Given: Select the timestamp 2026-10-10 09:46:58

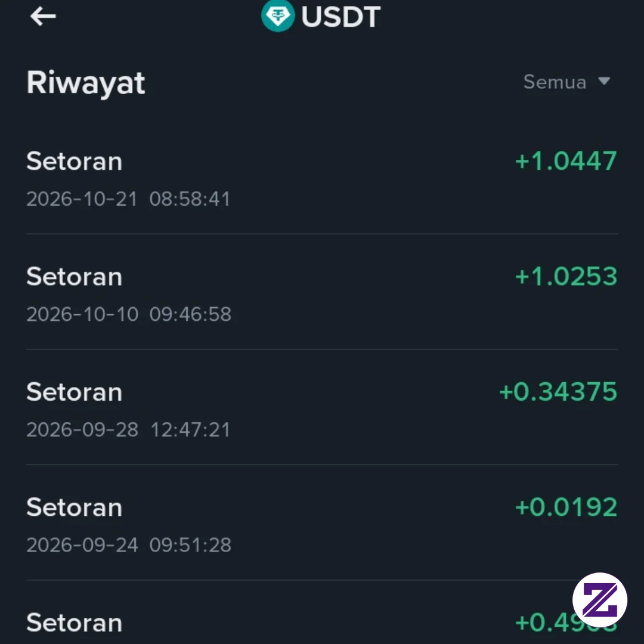Looking at the screenshot, I should [129, 314].
